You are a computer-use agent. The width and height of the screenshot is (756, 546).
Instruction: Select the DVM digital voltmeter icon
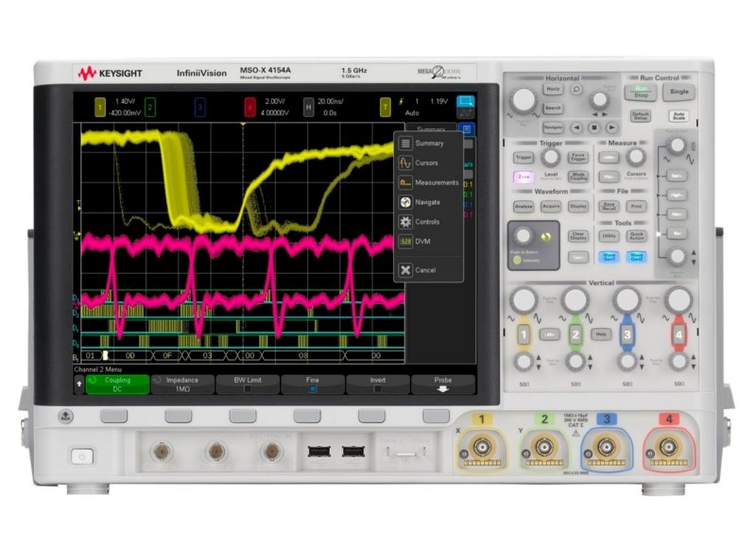pyautogui.click(x=405, y=242)
